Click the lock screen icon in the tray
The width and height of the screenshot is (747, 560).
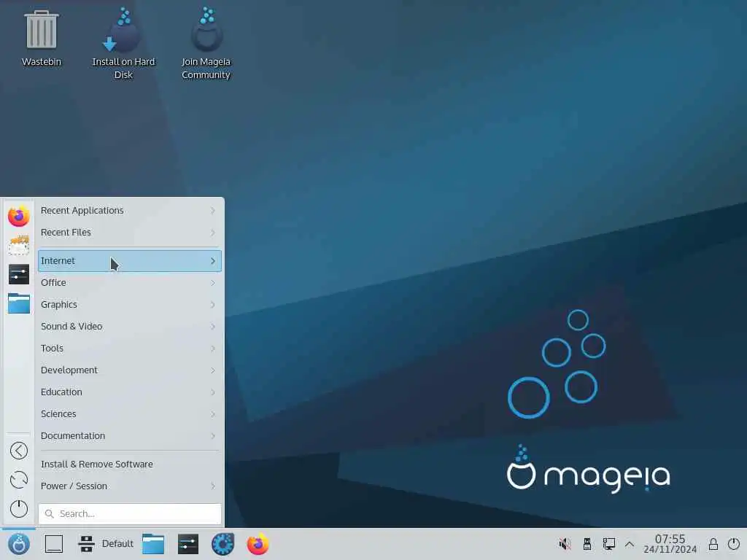tap(713, 544)
